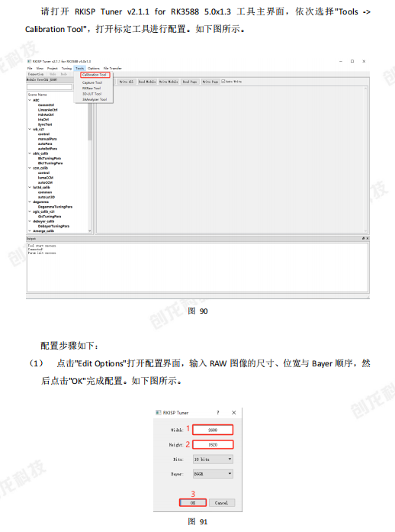395x532 pixels.
Task: Select the LinearAeCtrl tree item
Action: (x=48, y=110)
